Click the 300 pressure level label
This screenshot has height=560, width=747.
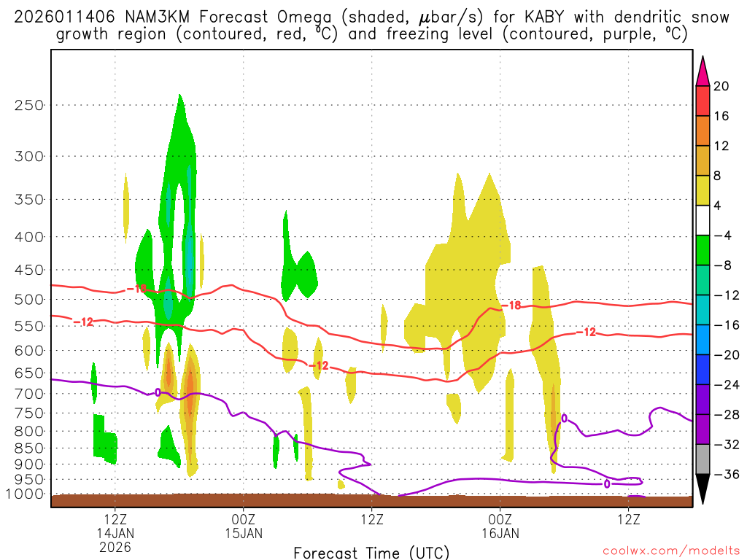tap(29, 156)
